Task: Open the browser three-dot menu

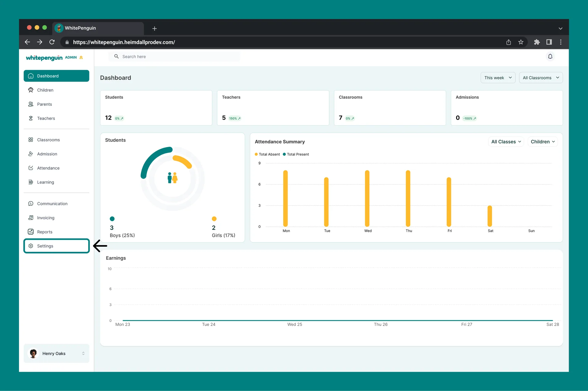Action: coord(561,42)
